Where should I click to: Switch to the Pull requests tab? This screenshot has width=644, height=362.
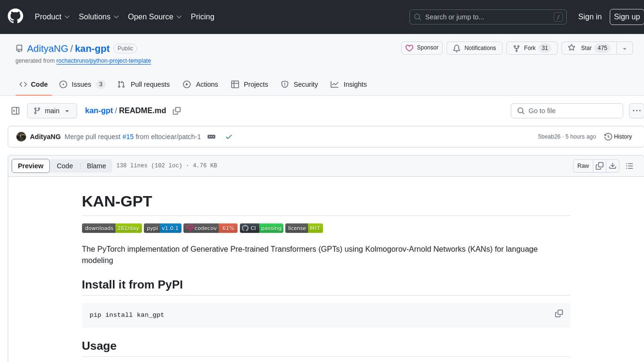tap(143, 84)
